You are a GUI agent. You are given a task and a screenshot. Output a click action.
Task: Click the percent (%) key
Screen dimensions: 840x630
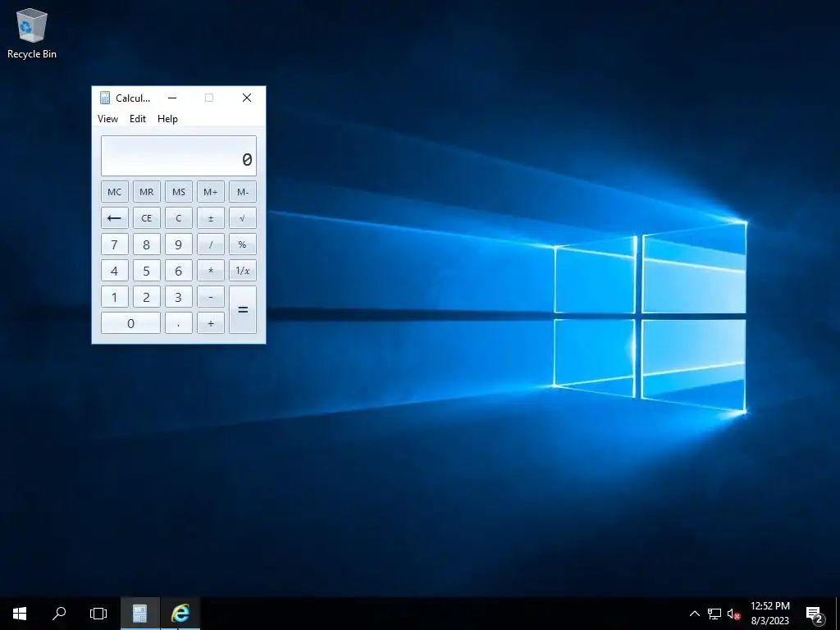point(243,244)
